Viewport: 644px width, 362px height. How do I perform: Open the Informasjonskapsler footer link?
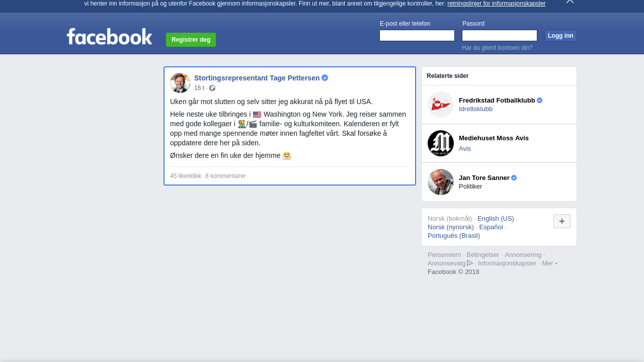pyautogui.click(x=507, y=263)
